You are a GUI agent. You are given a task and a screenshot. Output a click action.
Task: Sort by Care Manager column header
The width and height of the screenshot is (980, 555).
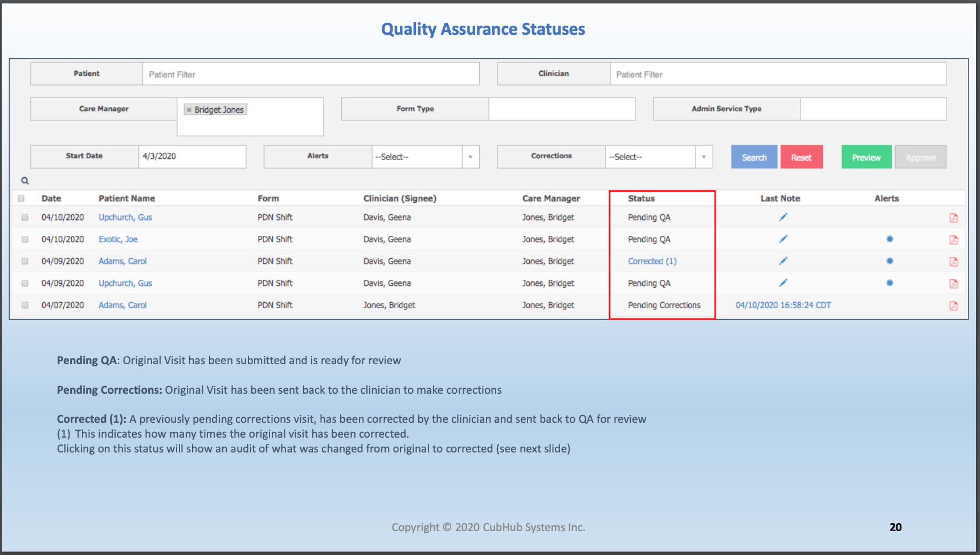click(551, 198)
